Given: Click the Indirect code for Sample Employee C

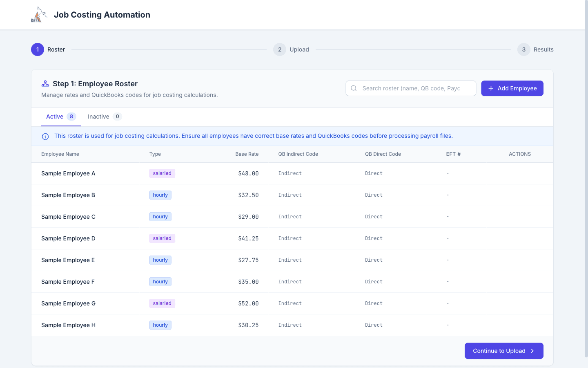Looking at the screenshot, I should (290, 217).
